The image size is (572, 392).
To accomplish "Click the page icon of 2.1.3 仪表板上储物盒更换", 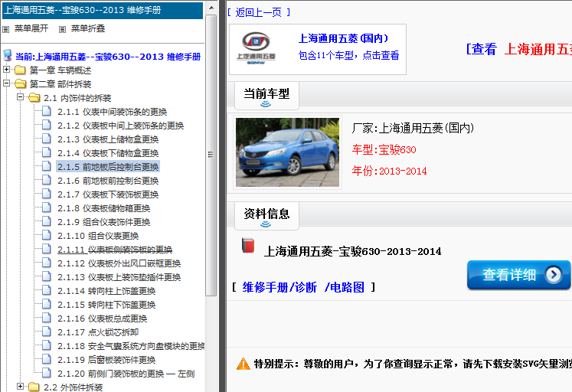I will coord(47,139).
